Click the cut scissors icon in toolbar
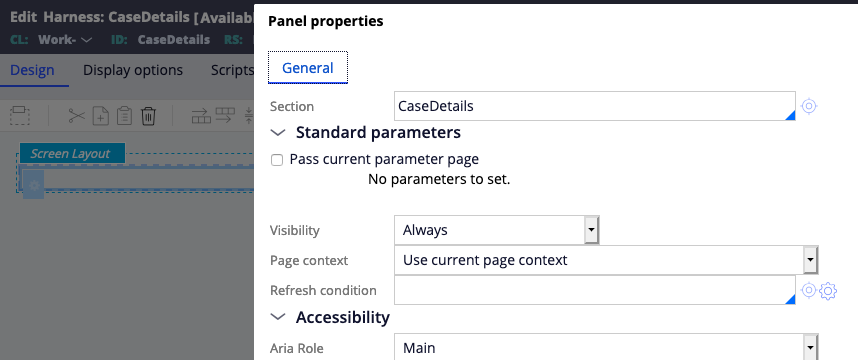Screen dimensions: 858x360 77,116
